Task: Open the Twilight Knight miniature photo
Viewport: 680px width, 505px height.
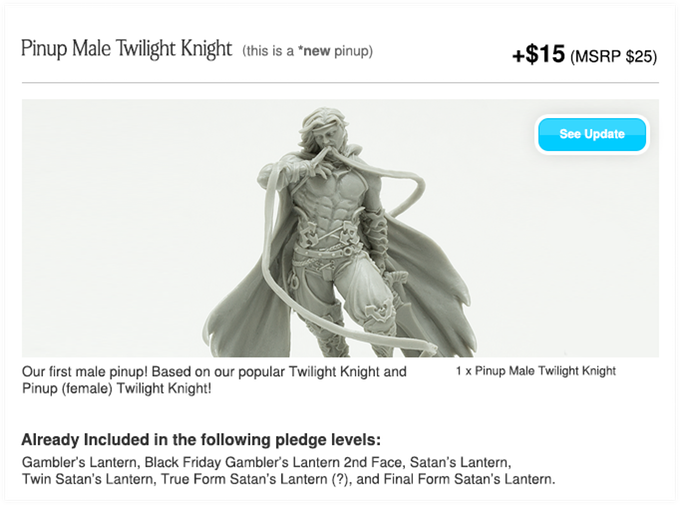Action: point(340,228)
